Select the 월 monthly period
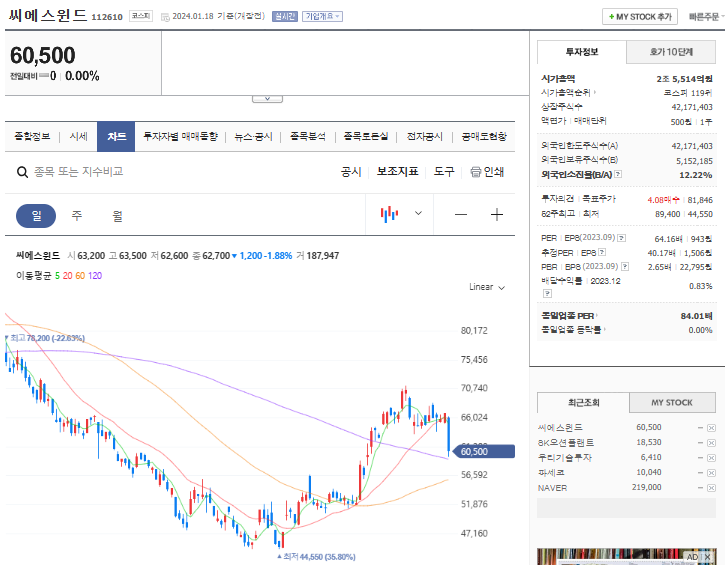Viewport: 725px width, 565px height. 117,216
